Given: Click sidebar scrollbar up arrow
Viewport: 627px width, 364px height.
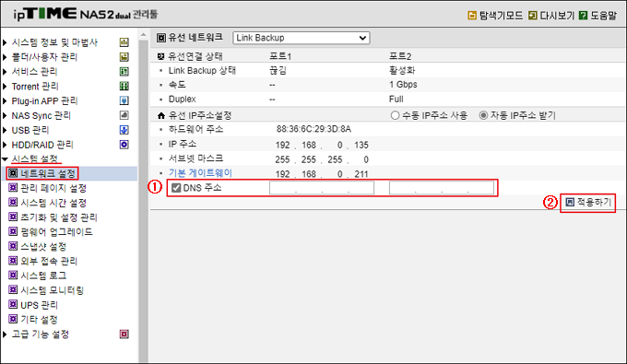Looking at the screenshot, I should [x=143, y=35].
